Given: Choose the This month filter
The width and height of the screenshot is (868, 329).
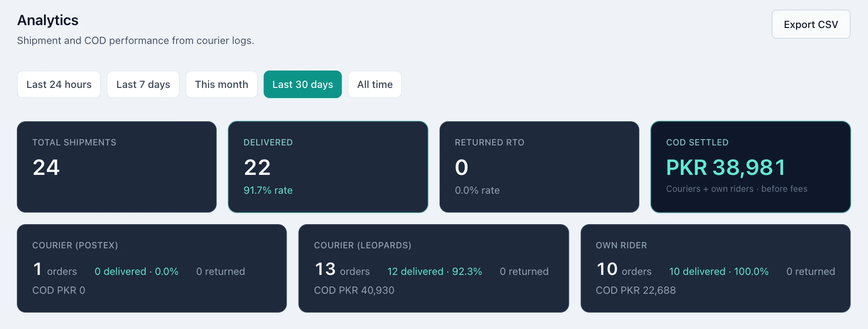Looking at the screenshot, I should 221,85.
